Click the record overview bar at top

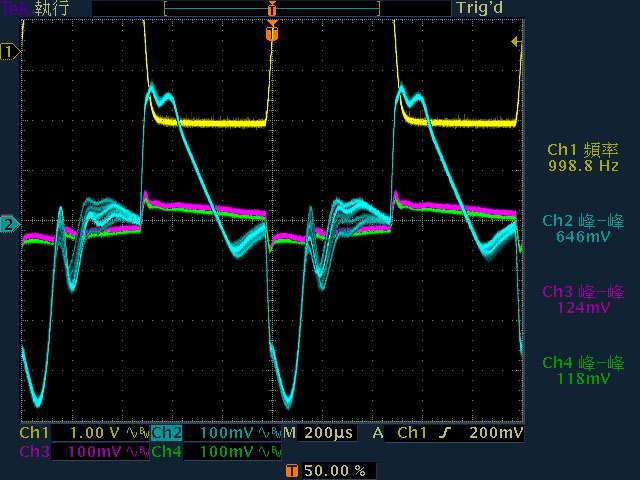[x=272, y=8]
